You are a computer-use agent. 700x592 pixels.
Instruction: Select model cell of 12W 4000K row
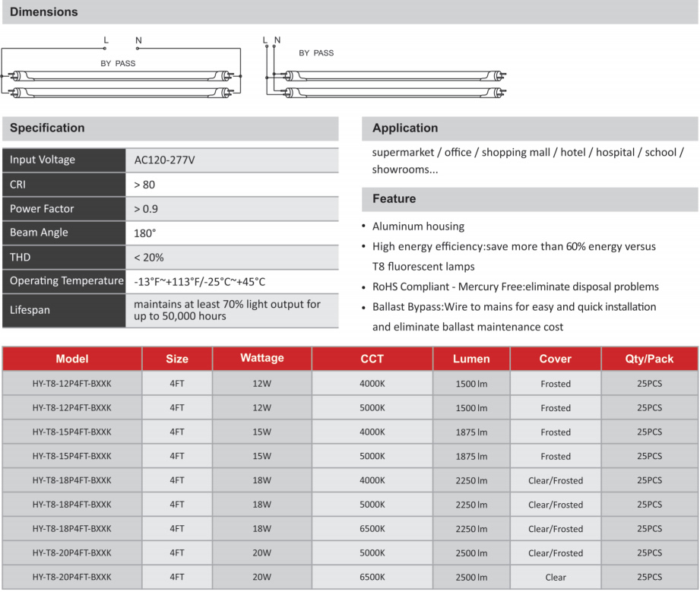pyautogui.click(x=72, y=384)
